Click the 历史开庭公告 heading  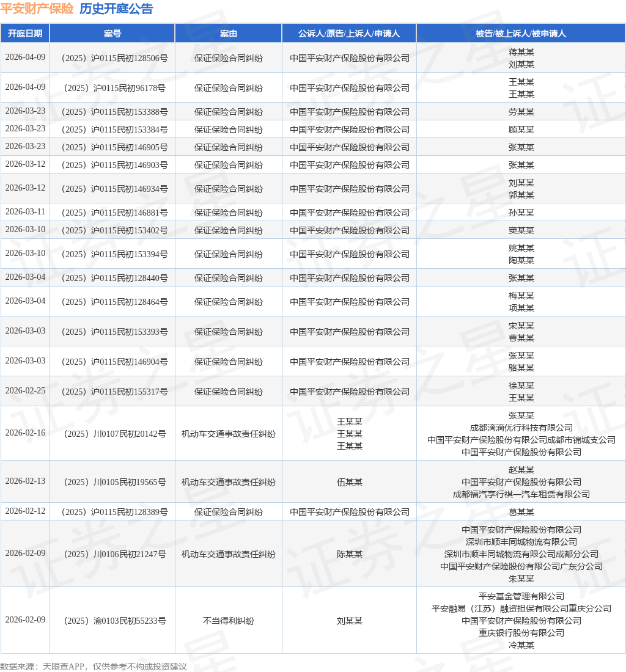point(116,9)
